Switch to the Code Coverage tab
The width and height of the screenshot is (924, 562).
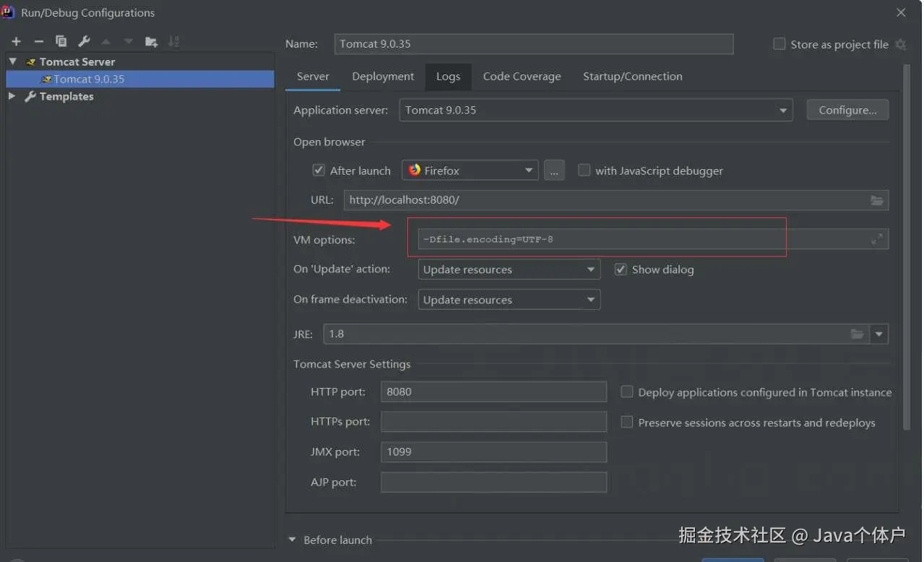click(522, 77)
